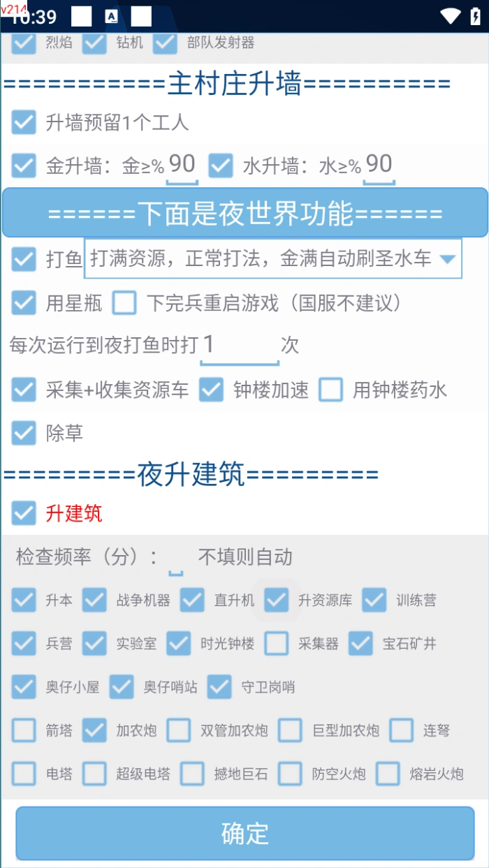Disable the red 升建筑 checkbox
This screenshot has height=868, width=489.
[x=24, y=513]
